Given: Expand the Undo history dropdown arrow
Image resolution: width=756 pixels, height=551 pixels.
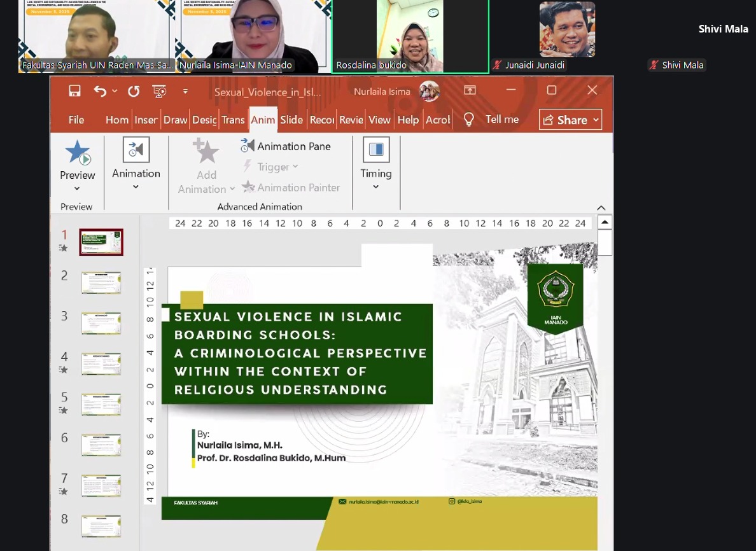Looking at the screenshot, I should click(115, 91).
